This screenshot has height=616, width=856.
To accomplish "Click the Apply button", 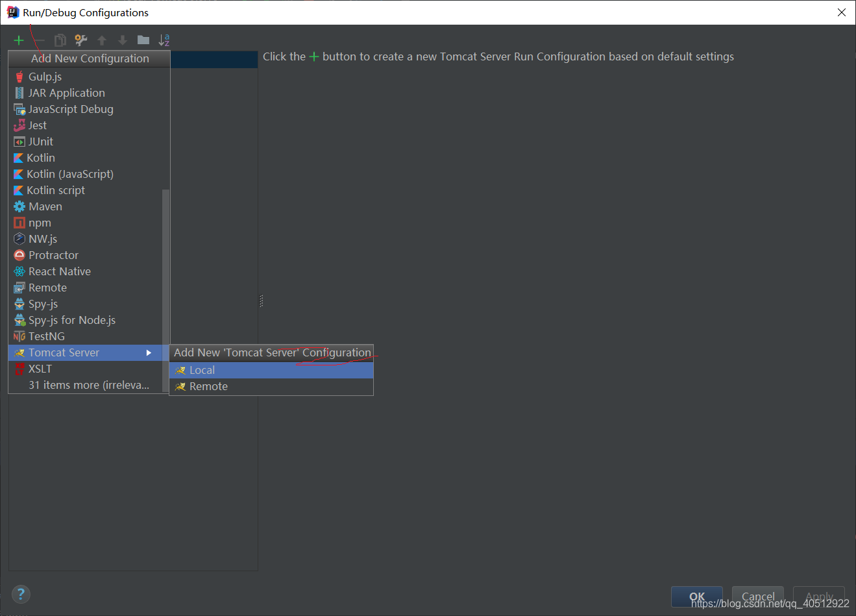I will pyautogui.click(x=819, y=597).
